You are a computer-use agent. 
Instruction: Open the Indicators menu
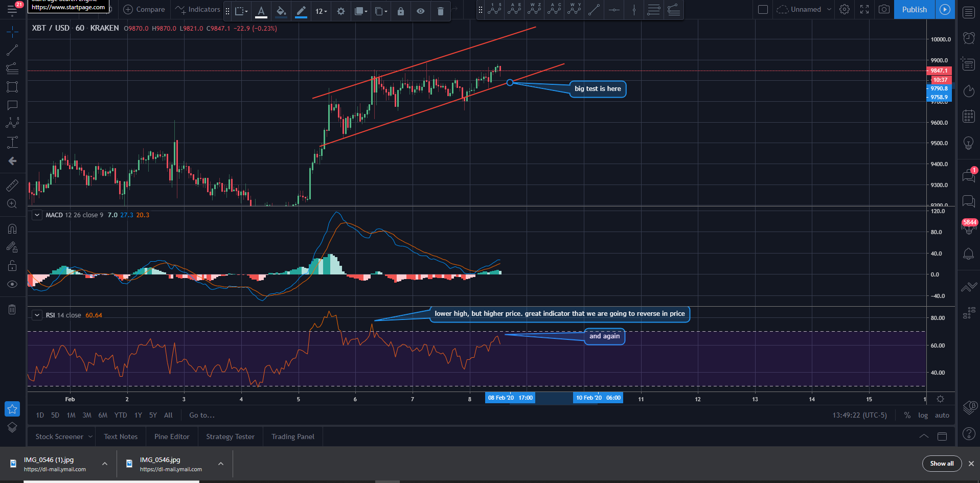(x=197, y=9)
